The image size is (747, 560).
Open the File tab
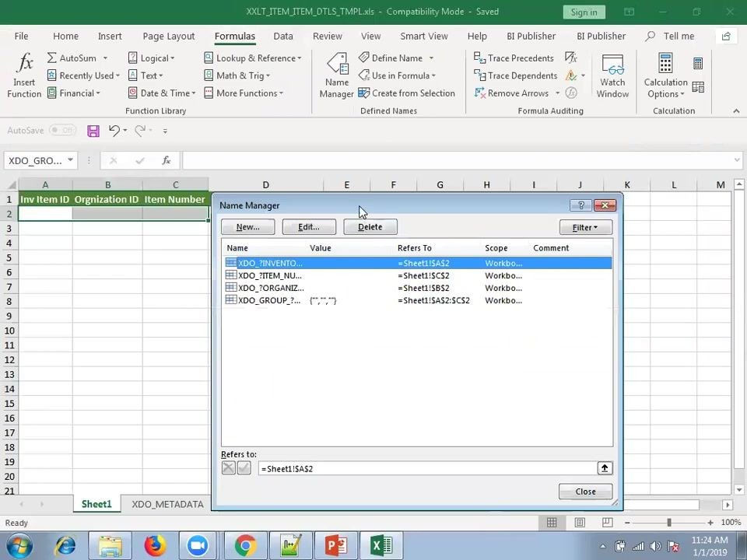pyautogui.click(x=21, y=37)
